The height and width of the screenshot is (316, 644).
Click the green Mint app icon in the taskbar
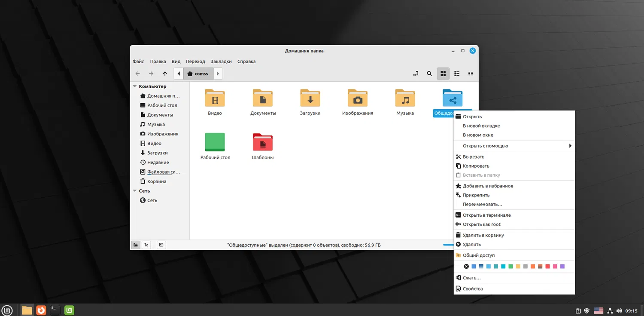click(69, 310)
